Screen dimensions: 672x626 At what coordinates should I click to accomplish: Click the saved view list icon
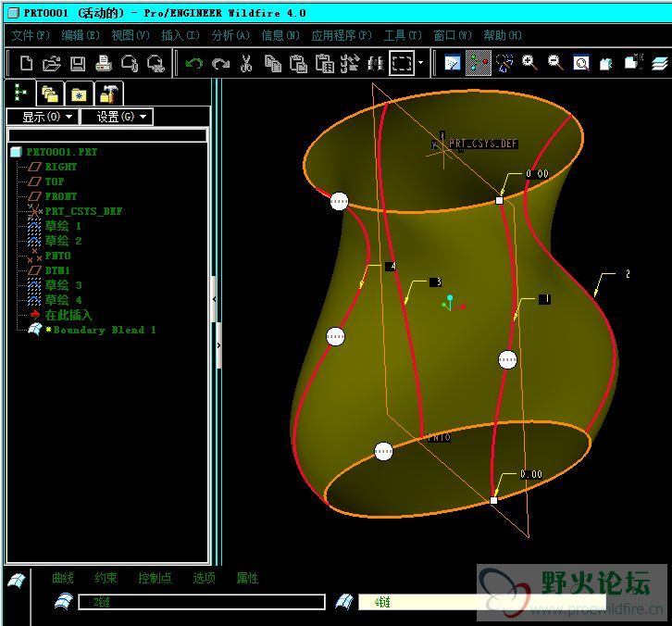click(634, 62)
